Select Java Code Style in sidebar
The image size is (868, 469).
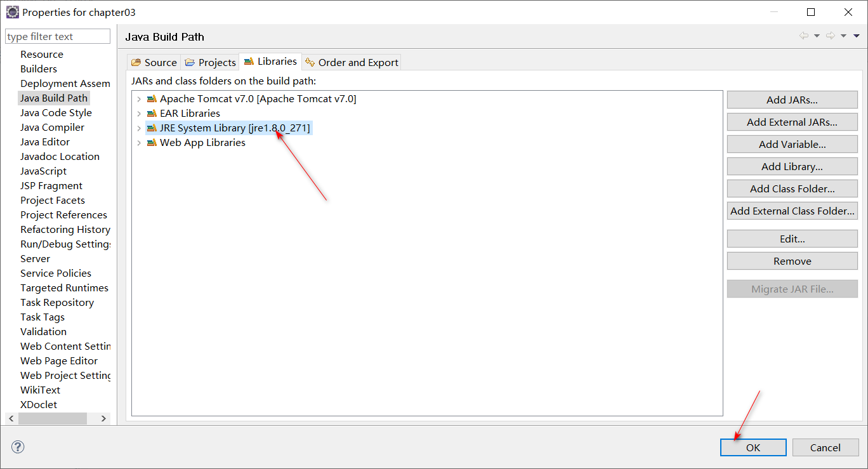pyautogui.click(x=56, y=113)
